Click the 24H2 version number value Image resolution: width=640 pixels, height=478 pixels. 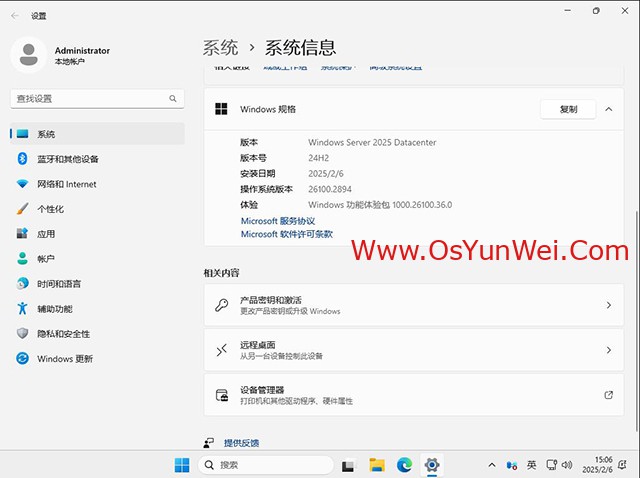click(319, 158)
